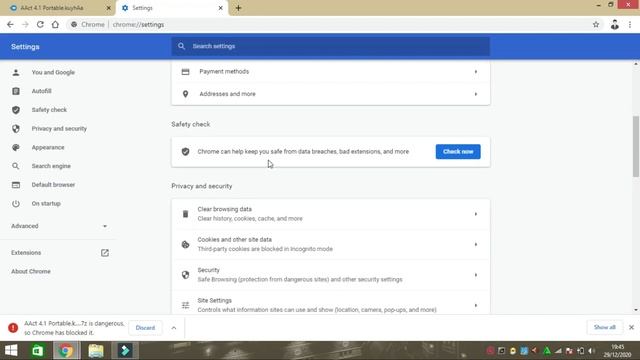Open Default browser in sidebar
The height and width of the screenshot is (360, 640).
(53, 185)
